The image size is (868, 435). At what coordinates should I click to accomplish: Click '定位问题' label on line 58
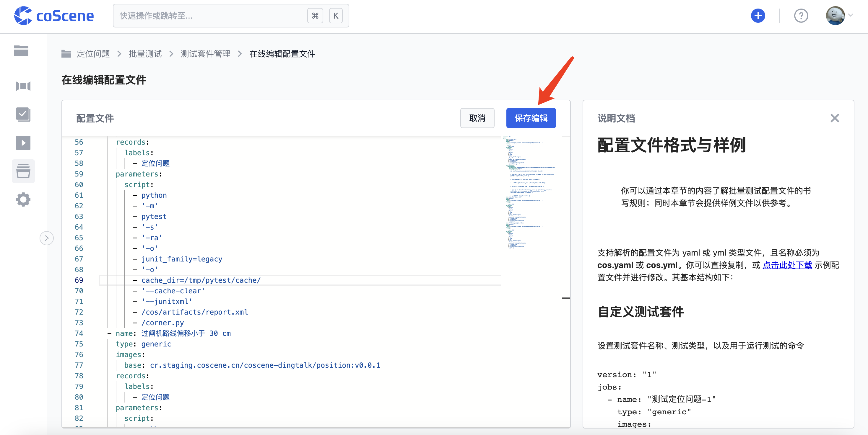click(155, 163)
